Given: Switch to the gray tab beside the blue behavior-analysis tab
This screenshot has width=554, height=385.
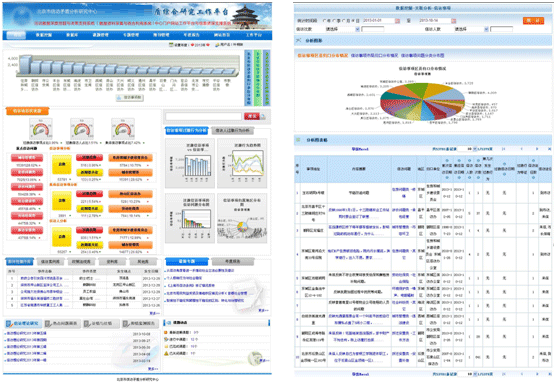Looking at the screenshot, I should pyautogui.click(x=232, y=131).
